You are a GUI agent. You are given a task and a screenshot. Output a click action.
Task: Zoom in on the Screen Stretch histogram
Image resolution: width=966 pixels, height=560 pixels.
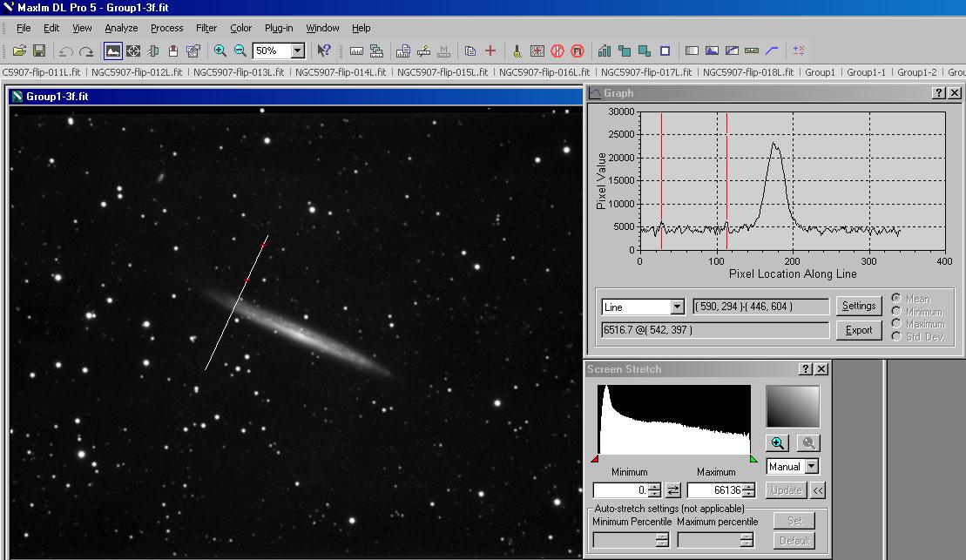click(777, 442)
